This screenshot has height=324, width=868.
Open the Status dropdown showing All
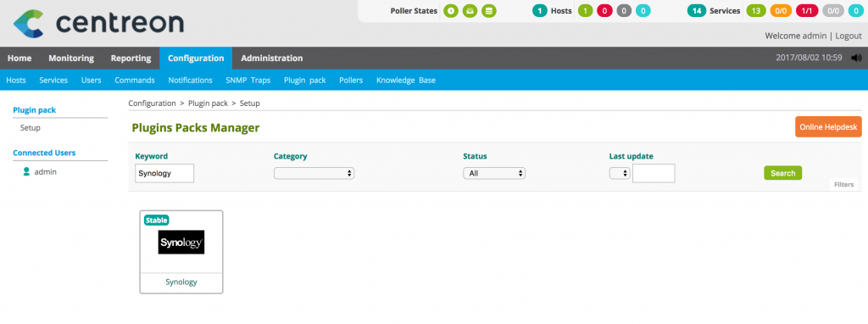494,173
